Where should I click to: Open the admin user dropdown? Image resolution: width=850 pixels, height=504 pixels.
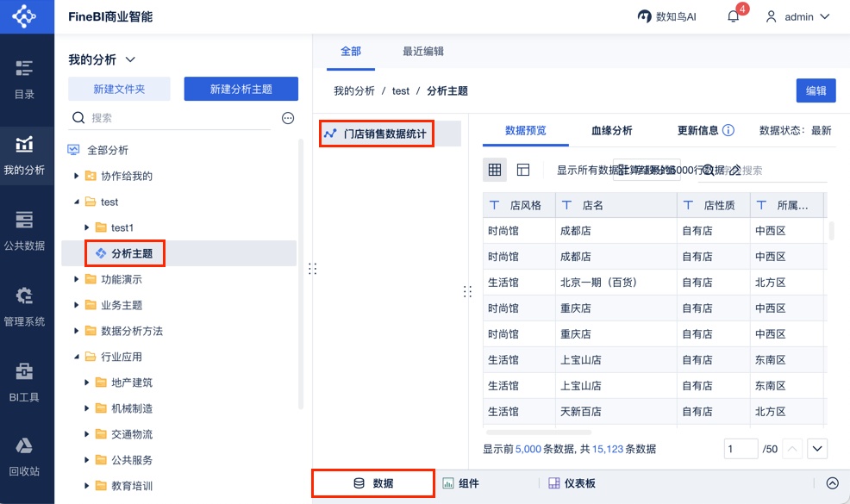point(797,16)
